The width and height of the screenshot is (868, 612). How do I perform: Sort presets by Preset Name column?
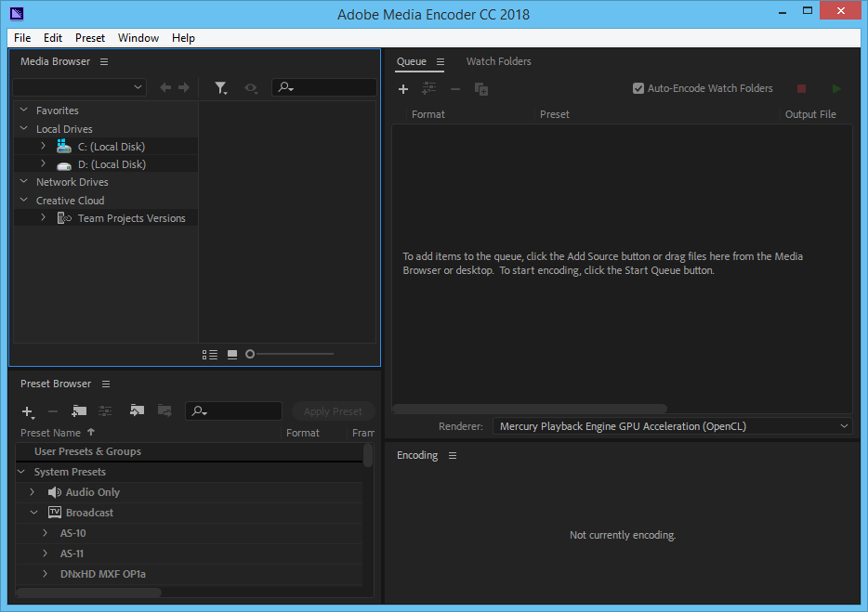(50, 433)
